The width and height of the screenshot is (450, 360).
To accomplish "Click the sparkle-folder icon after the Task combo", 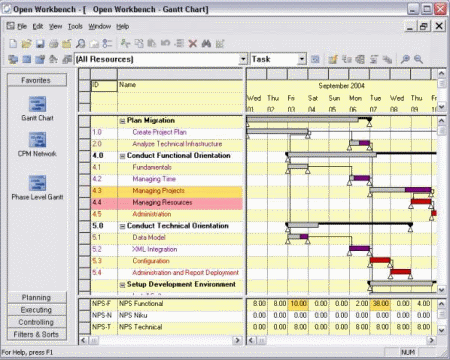I will click(x=333, y=59).
